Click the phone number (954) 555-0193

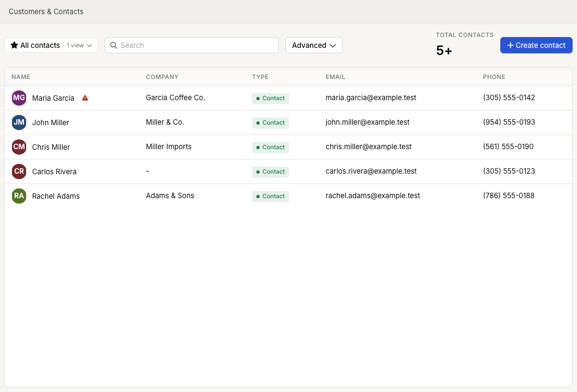click(509, 122)
